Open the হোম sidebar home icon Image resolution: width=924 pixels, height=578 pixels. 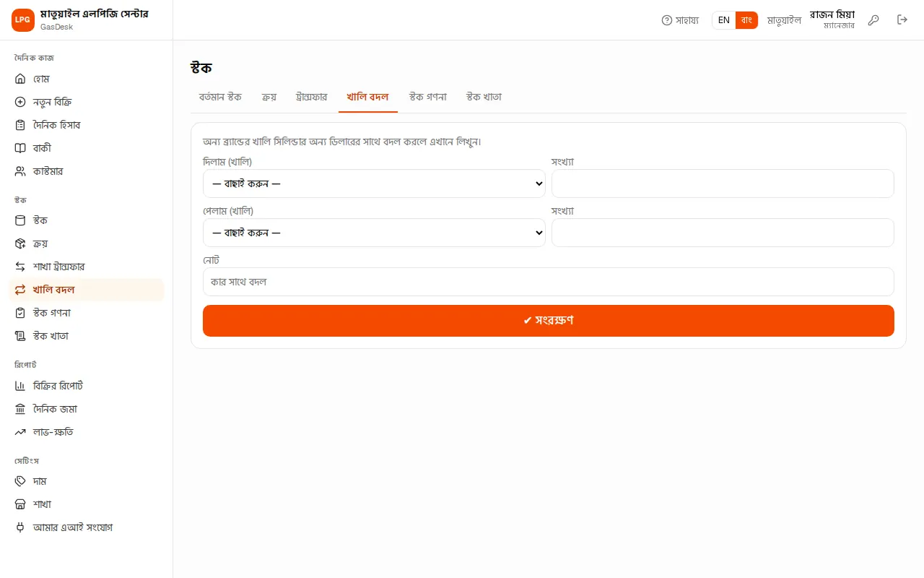tap(20, 79)
